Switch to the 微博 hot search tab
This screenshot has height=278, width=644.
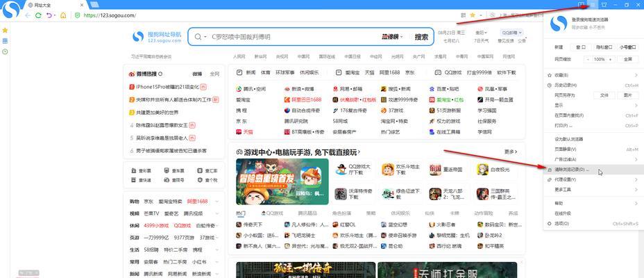[x=197, y=74]
